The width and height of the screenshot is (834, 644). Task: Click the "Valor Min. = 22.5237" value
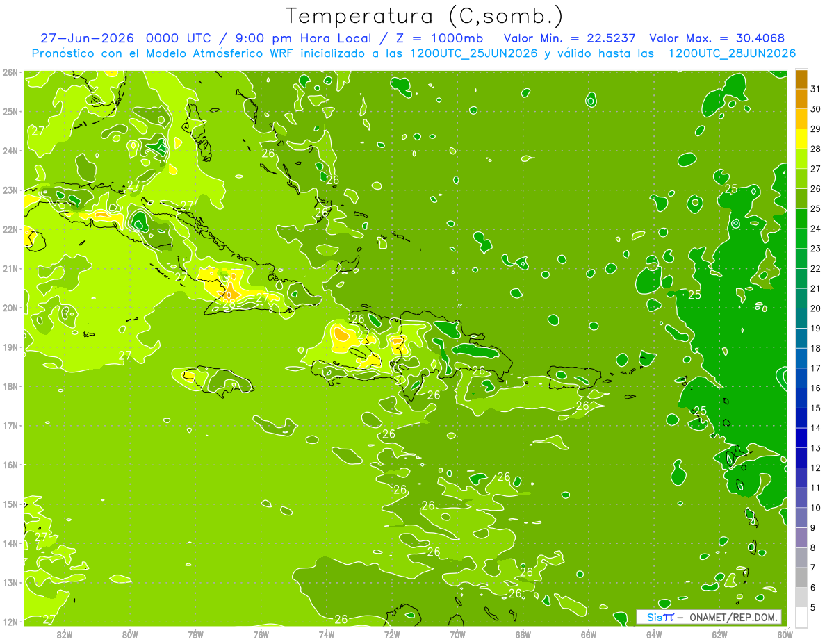pyautogui.click(x=570, y=38)
